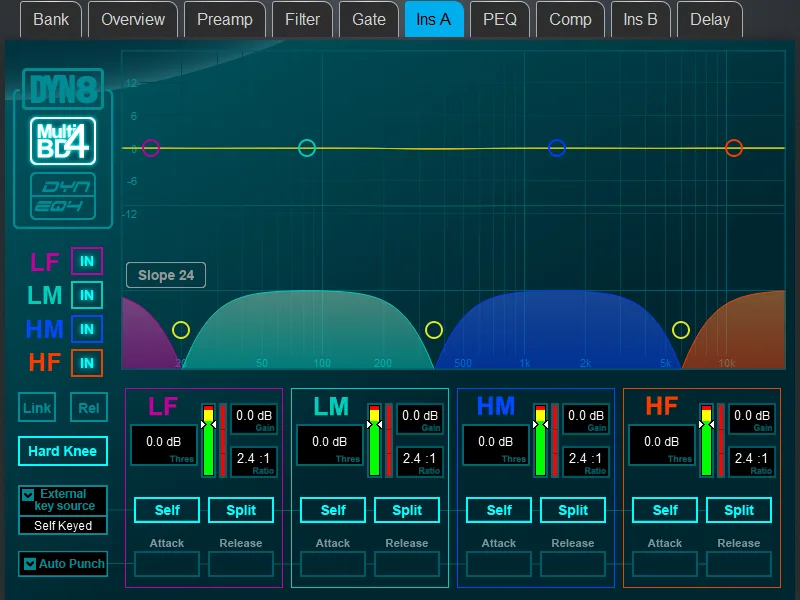Select the teal LM band node

click(x=307, y=148)
